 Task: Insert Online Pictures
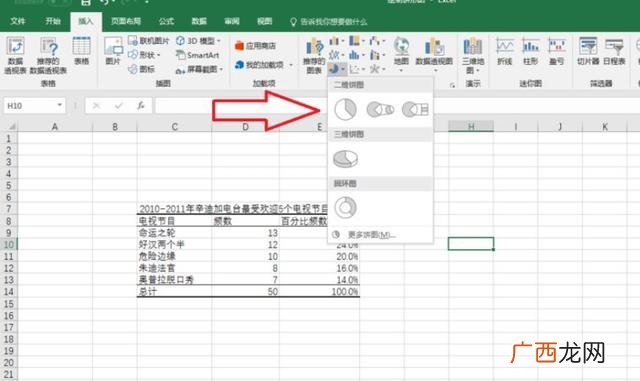pyautogui.click(x=149, y=40)
